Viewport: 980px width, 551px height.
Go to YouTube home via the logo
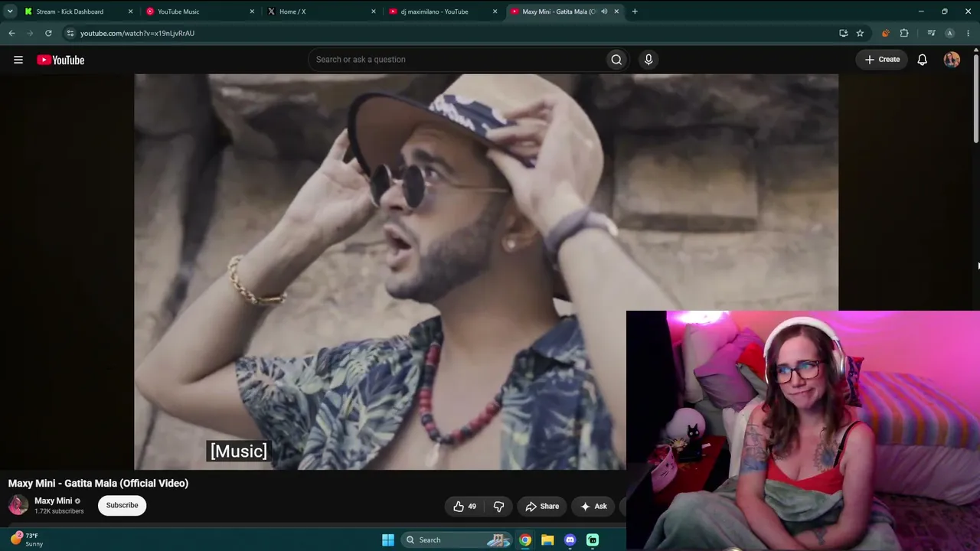tap(60, 60)
